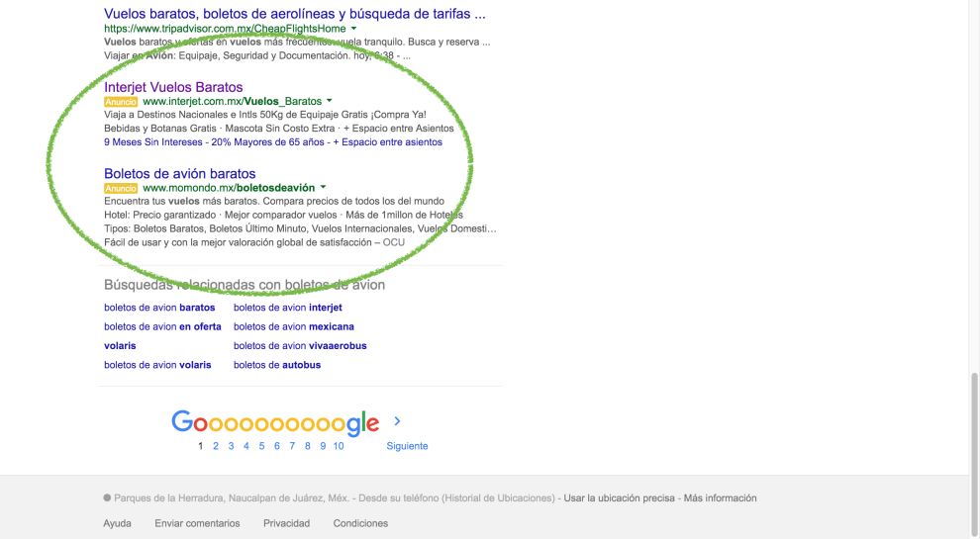Click the www.interjet.com.mx/Vuelos_Baratos URL text
Screen dimensions: 980x539
click(x=232, y=101)
